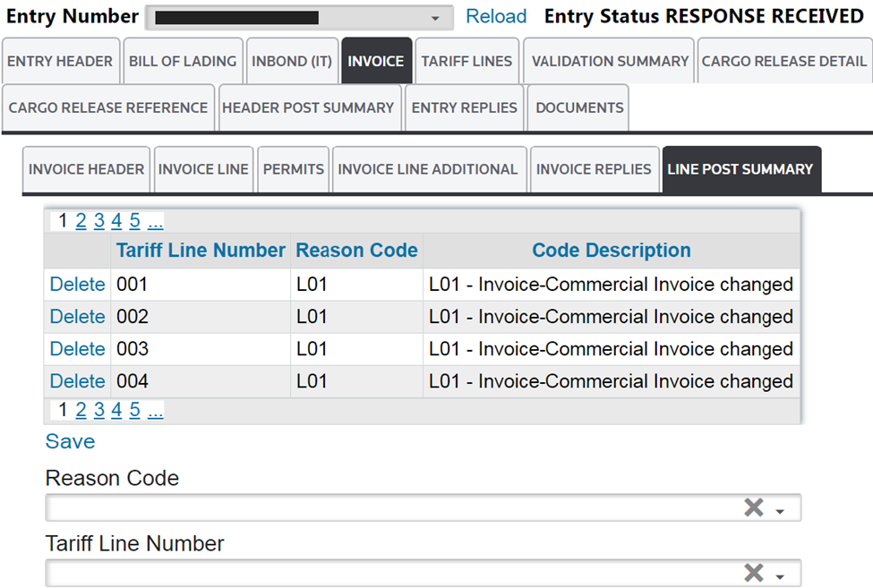Open the Validation Summary tab
This screenshot has width=873, height=588.
coord(610,61)
